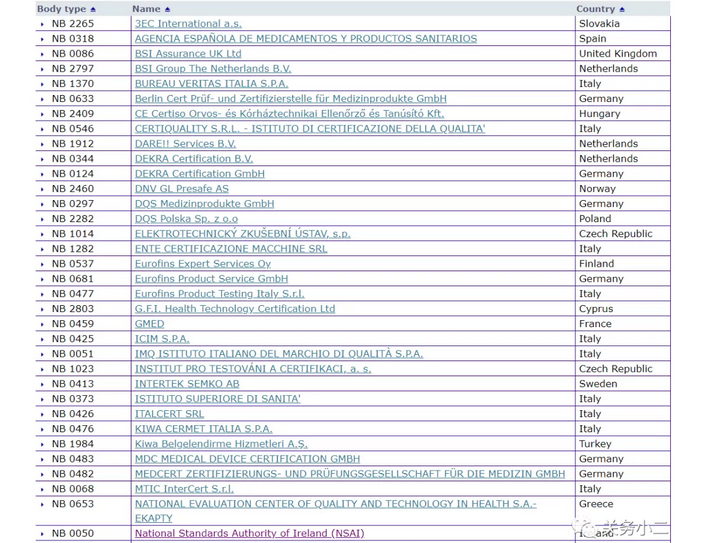Expand the NB 1912 row arrow

coord(42,144)
